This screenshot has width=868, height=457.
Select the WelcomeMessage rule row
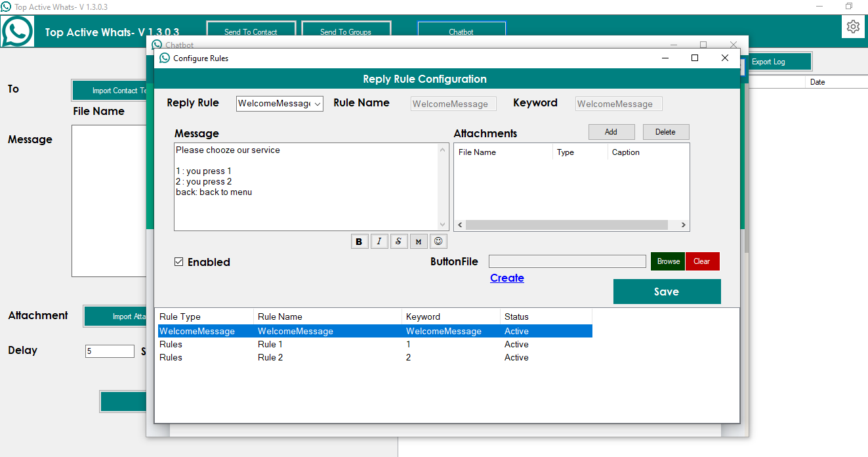pos(375,331)
